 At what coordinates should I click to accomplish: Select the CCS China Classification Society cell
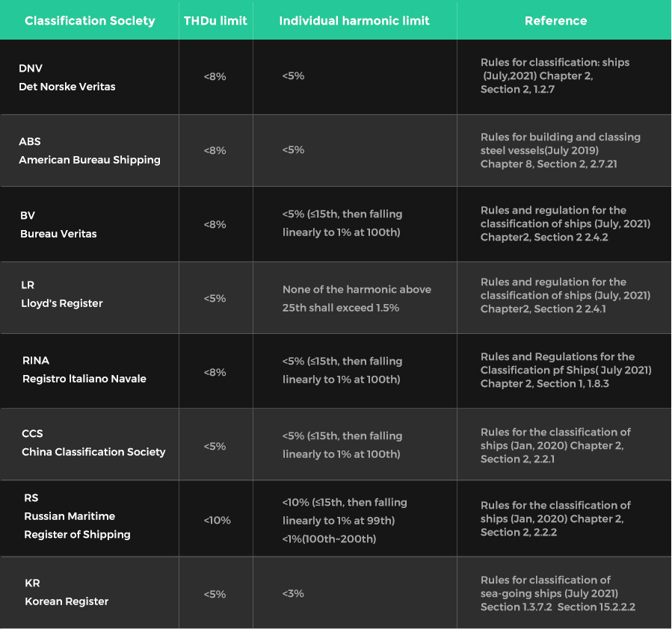point(90,444)
